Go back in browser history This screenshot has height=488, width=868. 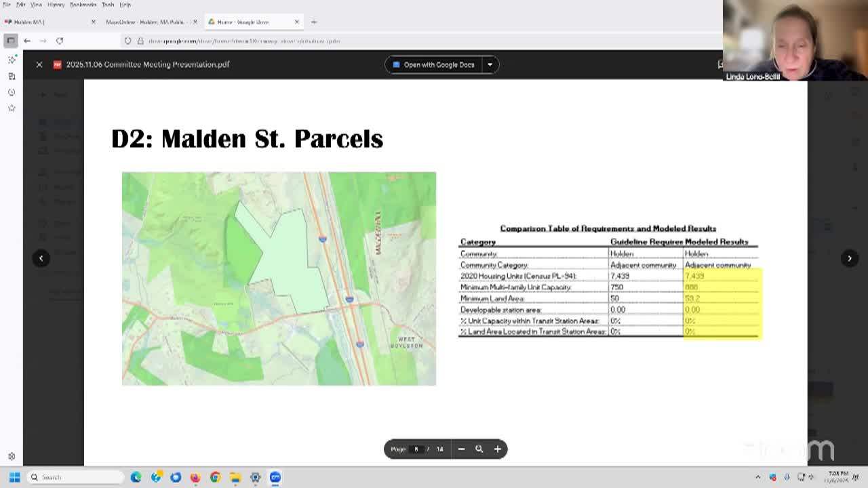(27, 41)
